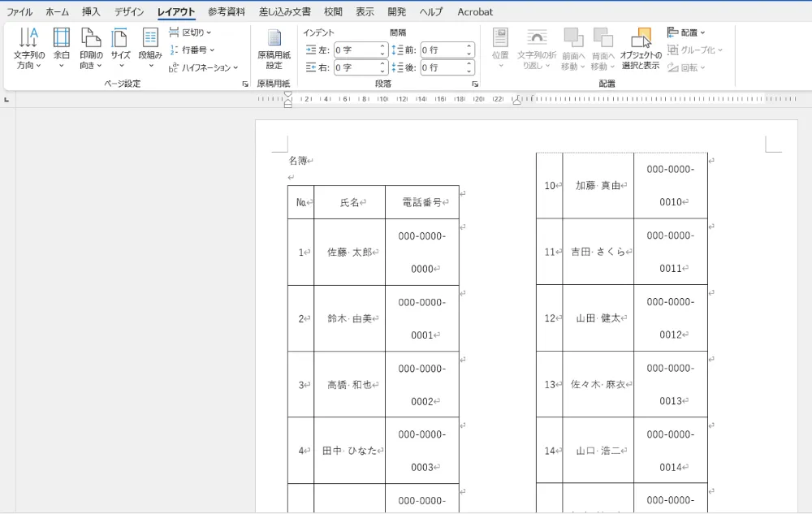Click the cell 鈴木 由美
This screenshot has height=514, width=812.
pos(349,318)
